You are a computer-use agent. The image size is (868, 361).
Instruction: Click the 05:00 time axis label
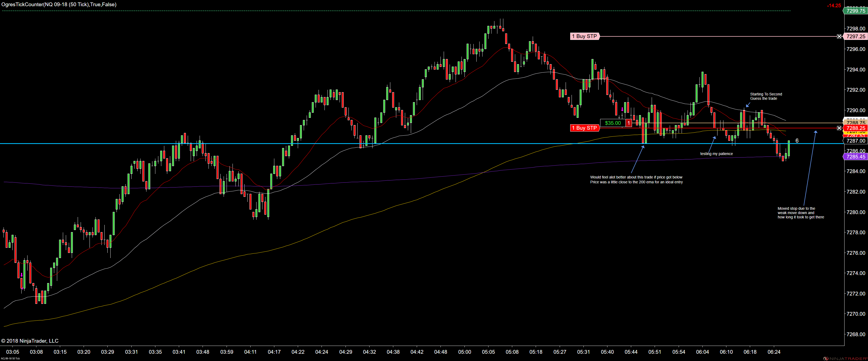[x=464, y=352]
